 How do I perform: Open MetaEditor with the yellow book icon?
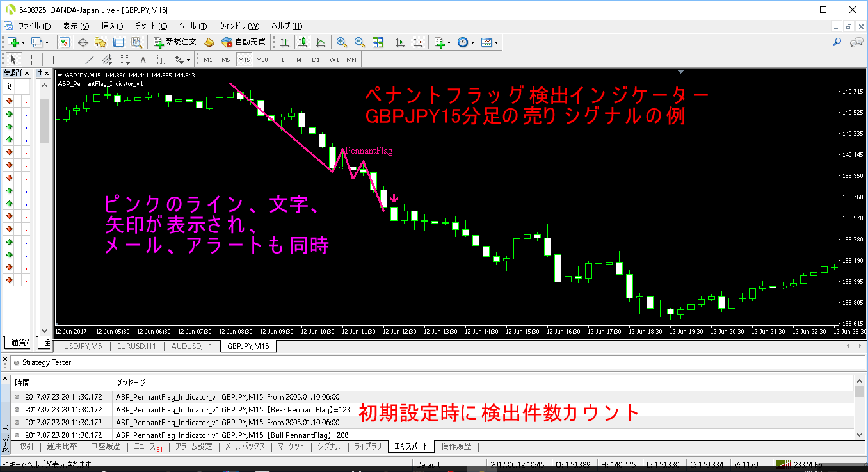(209, 42)
